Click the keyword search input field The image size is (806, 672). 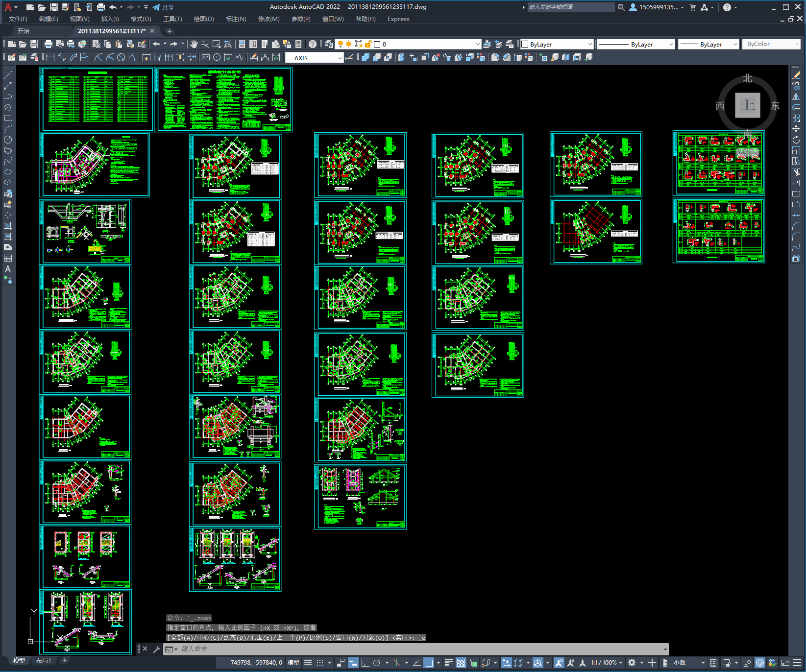click(x=571, y=7)
